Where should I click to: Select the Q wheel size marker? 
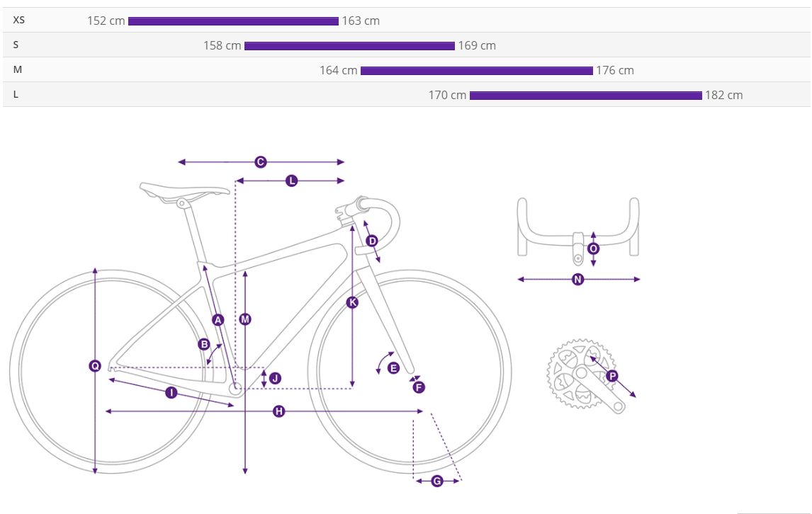(95, 366)
